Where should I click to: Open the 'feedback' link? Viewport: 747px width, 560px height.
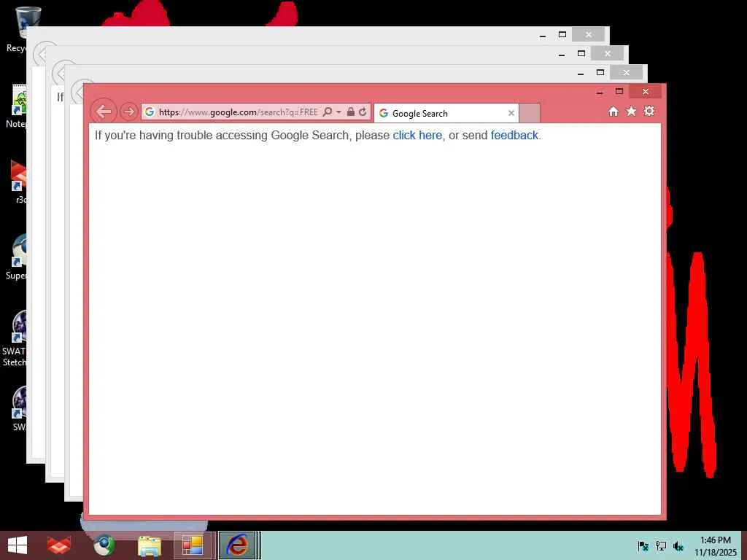(x=514, y=135)
